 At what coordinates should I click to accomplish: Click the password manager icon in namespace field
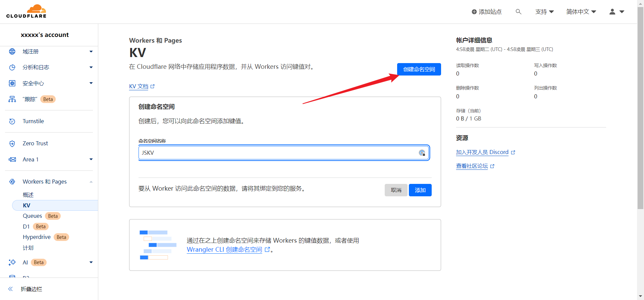pyautogui.click(x=422, y=153)
